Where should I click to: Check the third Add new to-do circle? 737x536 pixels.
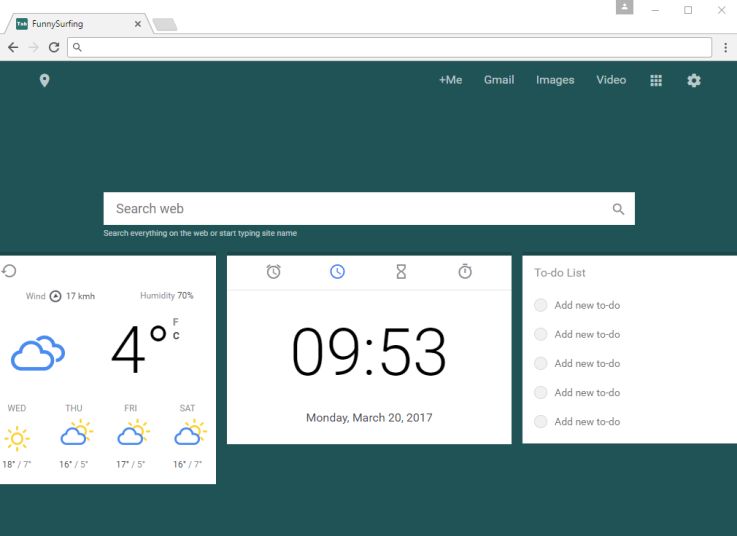pos(541,363)
